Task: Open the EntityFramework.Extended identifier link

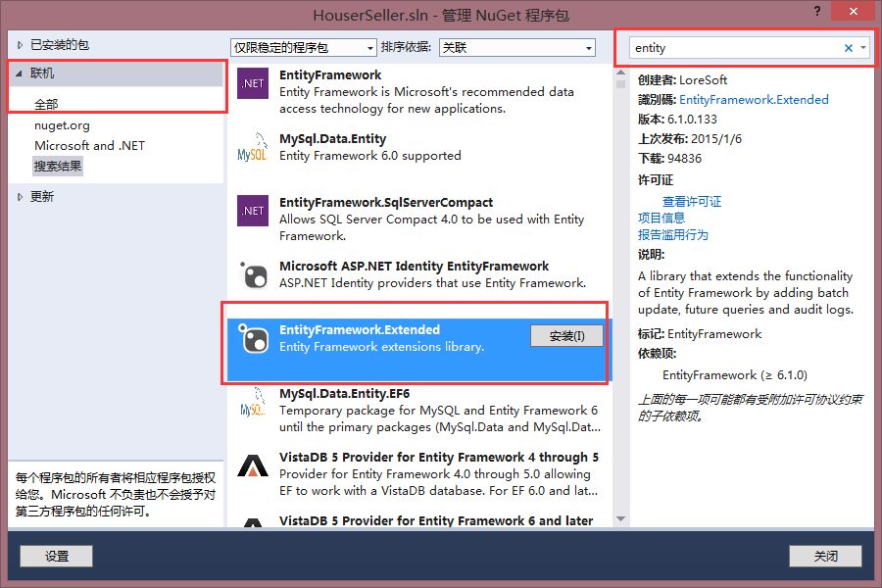Action: click(x=754, y=100)
